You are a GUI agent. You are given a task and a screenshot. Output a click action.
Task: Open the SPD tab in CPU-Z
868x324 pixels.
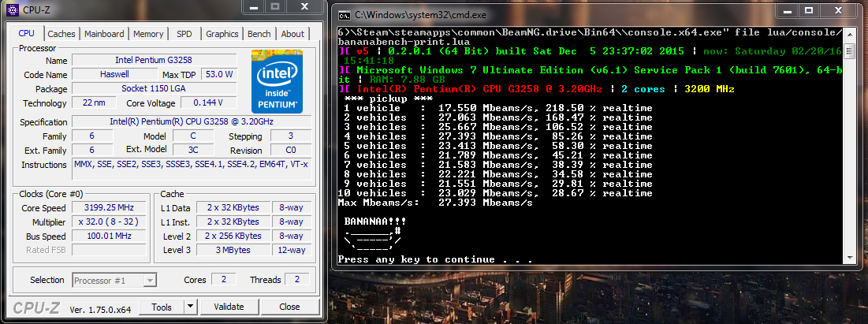184,34
